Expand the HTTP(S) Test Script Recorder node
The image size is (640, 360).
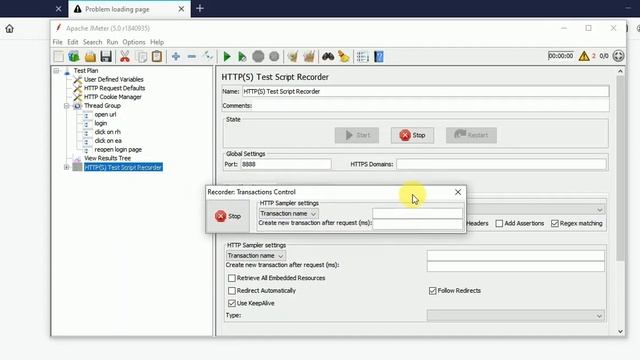(x=67, y=167)
